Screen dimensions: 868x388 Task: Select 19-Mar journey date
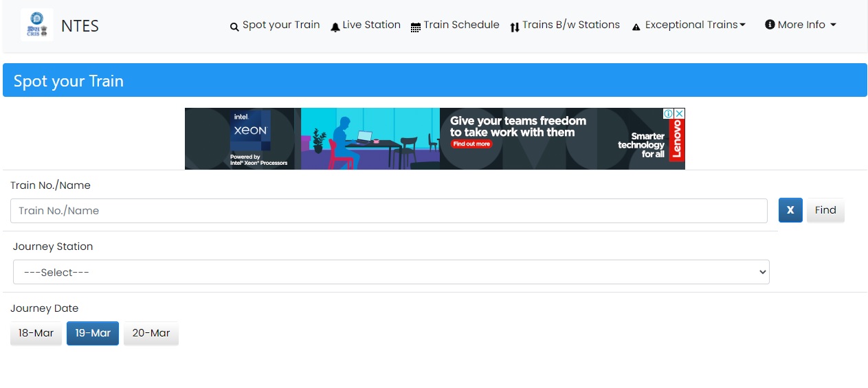(93, 333)
